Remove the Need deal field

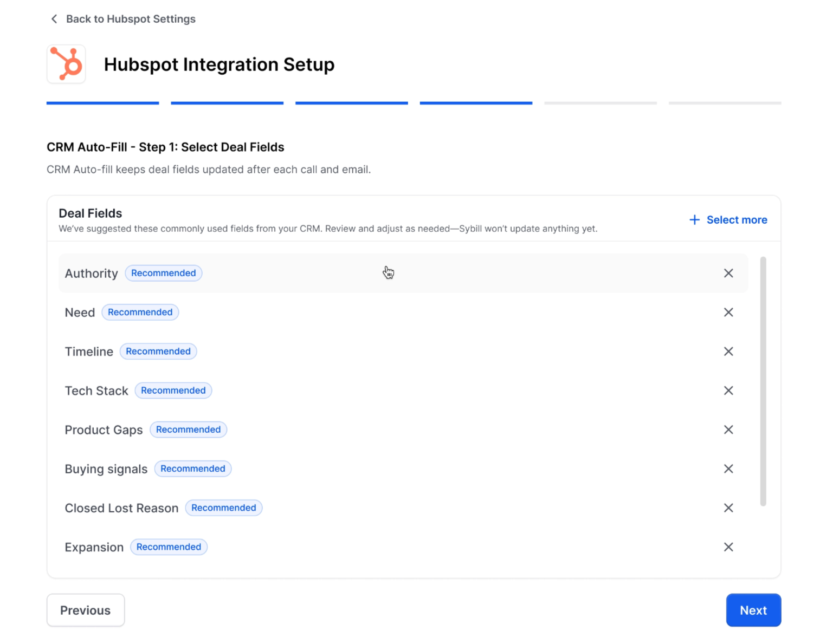(728, 312)
